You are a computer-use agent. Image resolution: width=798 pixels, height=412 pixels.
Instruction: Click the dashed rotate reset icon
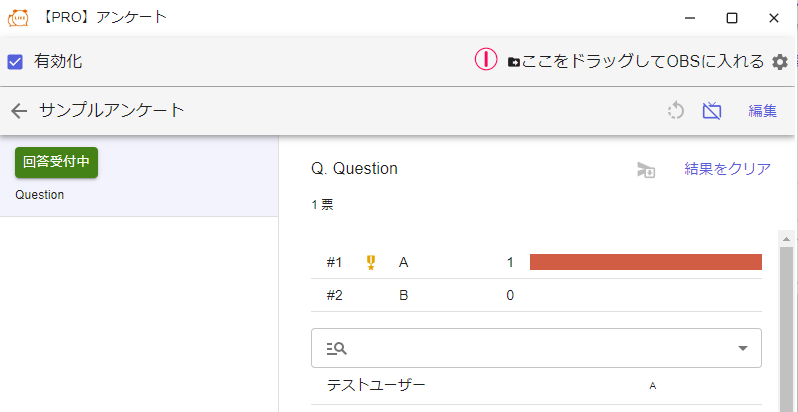coord(676,111)
